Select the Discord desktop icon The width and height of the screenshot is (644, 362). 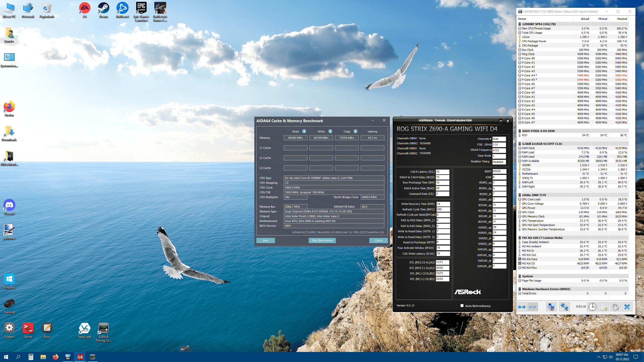[x=9, y=207]
